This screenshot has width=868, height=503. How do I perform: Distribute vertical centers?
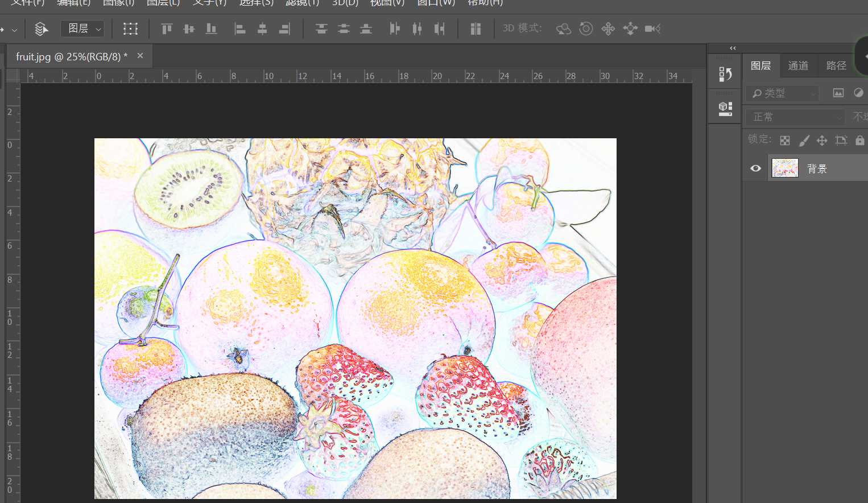[344, 28]
